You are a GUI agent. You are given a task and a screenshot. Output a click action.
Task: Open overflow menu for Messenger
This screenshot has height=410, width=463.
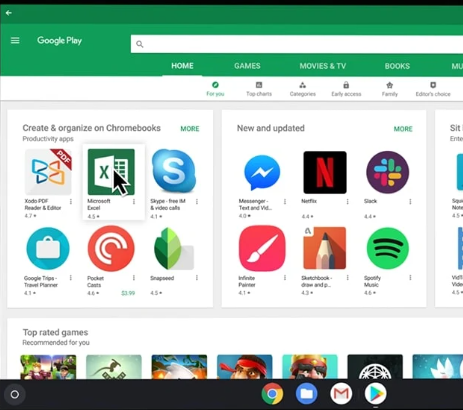tap(285, 201)
